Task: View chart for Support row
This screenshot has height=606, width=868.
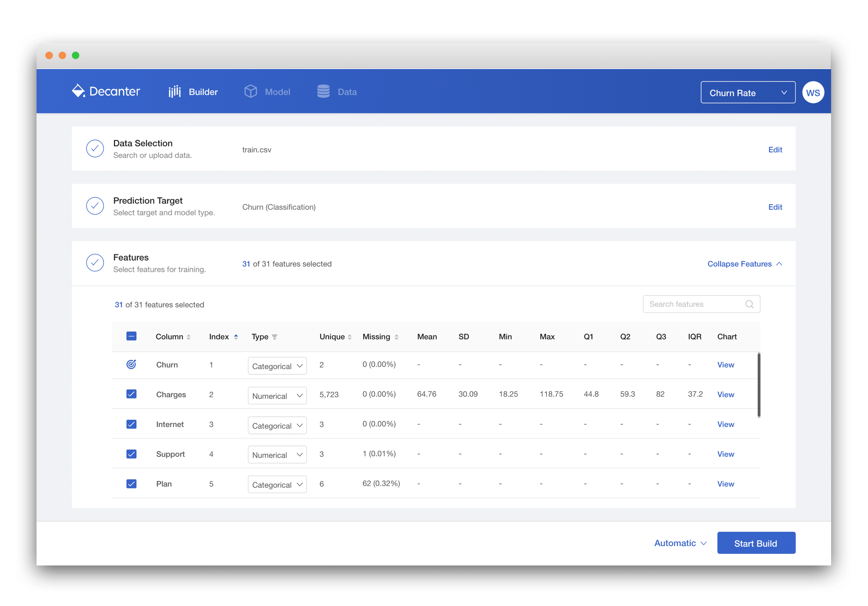Action: click(x=726, y=454)
